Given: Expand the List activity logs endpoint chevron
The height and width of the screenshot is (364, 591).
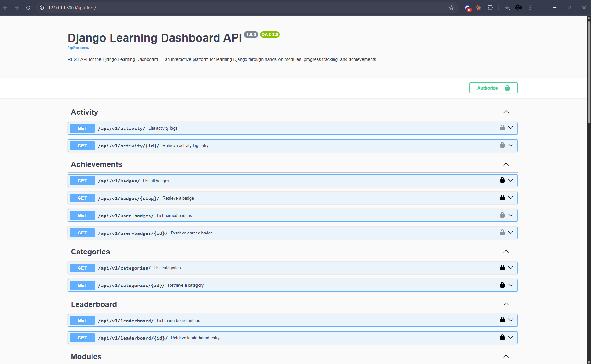Looking at the screenshot, I should pyautogui.click(x=511, y=128).
